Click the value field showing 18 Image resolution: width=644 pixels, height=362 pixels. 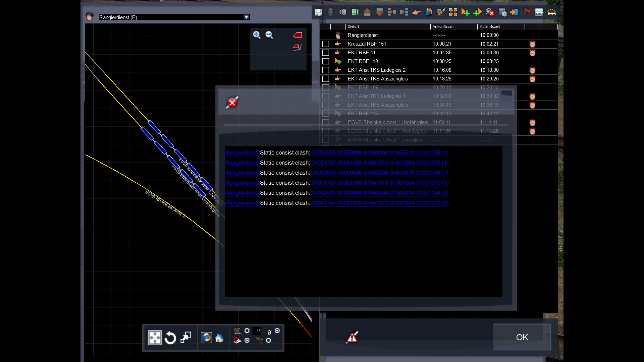pyautogui.click(x=257, y=331)
